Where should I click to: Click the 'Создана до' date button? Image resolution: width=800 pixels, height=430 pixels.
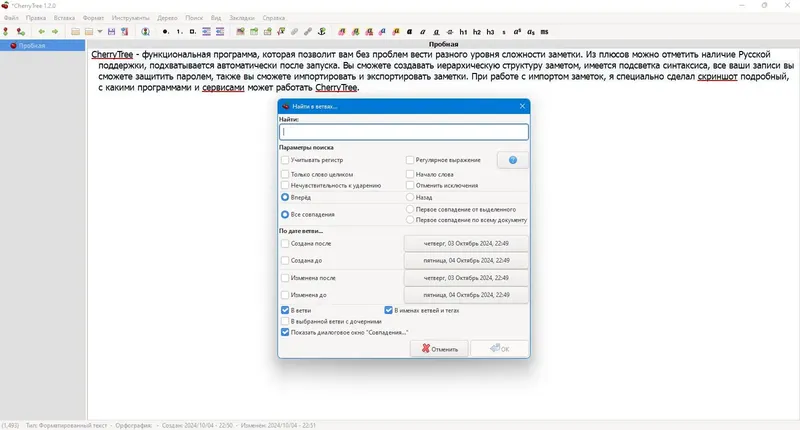coord(466,261)
